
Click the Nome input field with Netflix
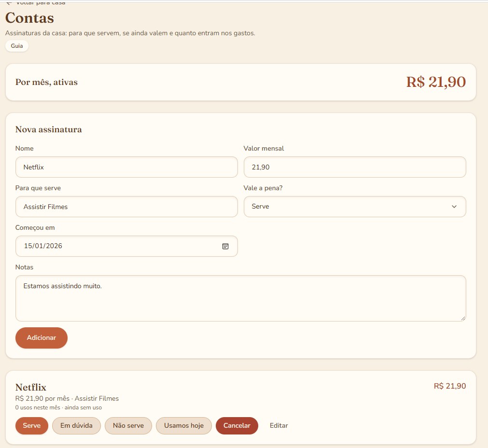click(x=126, y=167)
